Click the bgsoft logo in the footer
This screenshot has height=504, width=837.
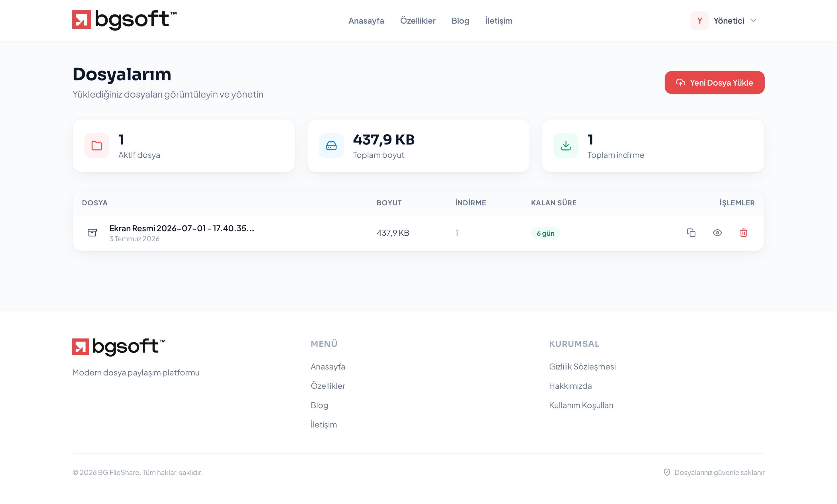tap(119, 347)
